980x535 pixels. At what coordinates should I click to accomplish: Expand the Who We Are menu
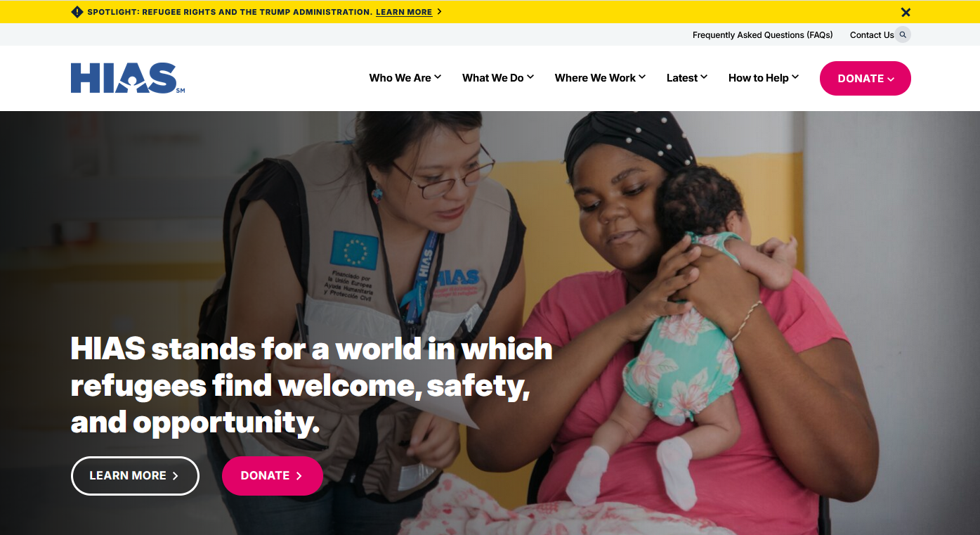pos(405,78)
